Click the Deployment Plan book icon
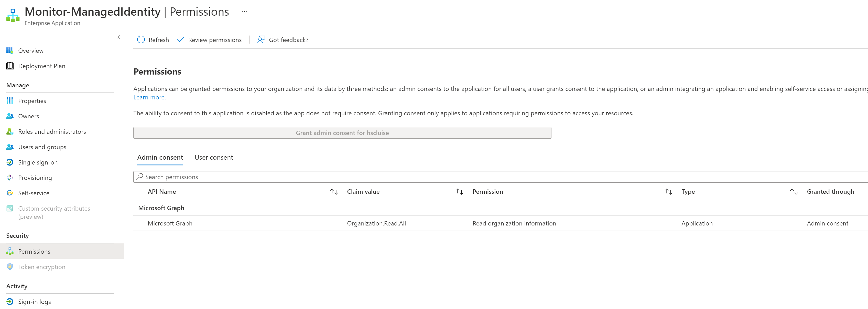 coord(10,66)
